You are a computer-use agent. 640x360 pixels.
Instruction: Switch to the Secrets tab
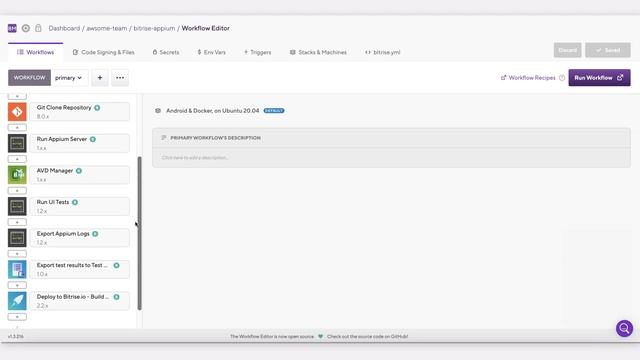pyautogui.click(x=166, y=52)
